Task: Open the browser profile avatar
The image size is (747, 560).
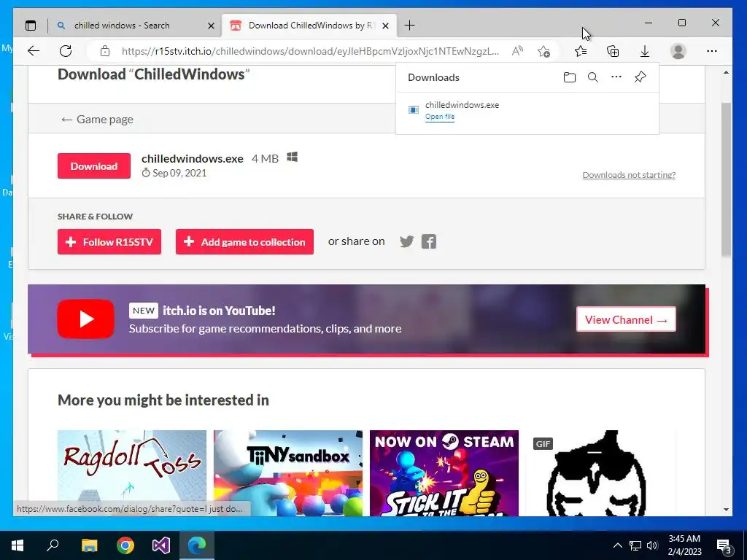Action: [x=678, y=51]
